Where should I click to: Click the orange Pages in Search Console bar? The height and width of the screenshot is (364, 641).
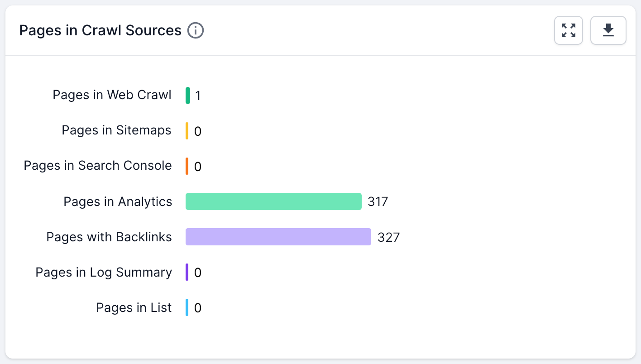187,166
